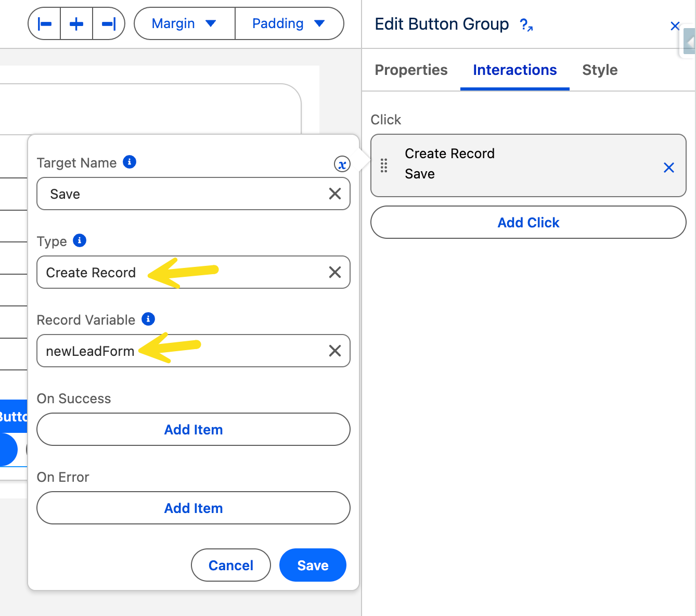Open the Padding dropdown
This screenshot has height=616, width=696.
click(x=289, y=24)
